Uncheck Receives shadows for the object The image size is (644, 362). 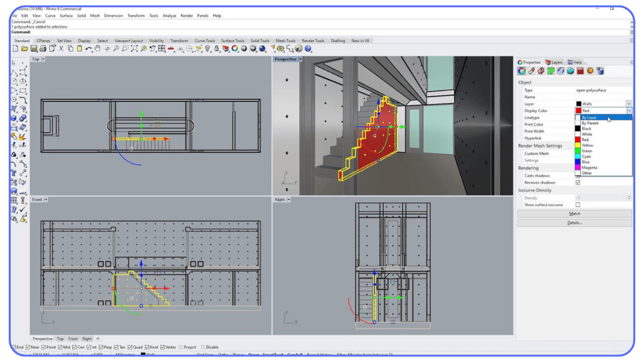click(578, 182)
